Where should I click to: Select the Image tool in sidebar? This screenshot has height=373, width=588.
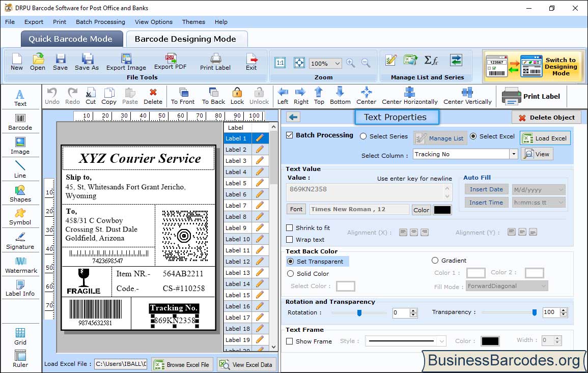pos(20,146)
